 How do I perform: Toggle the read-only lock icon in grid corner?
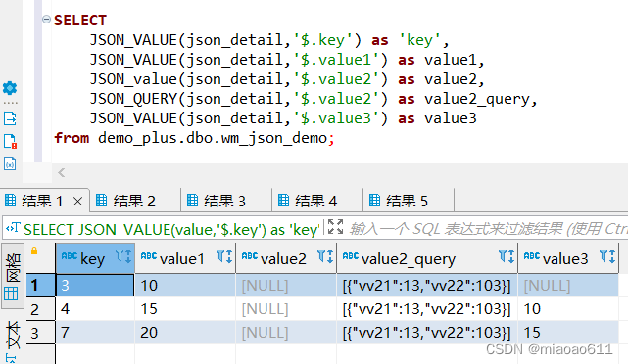click(34, 250)
